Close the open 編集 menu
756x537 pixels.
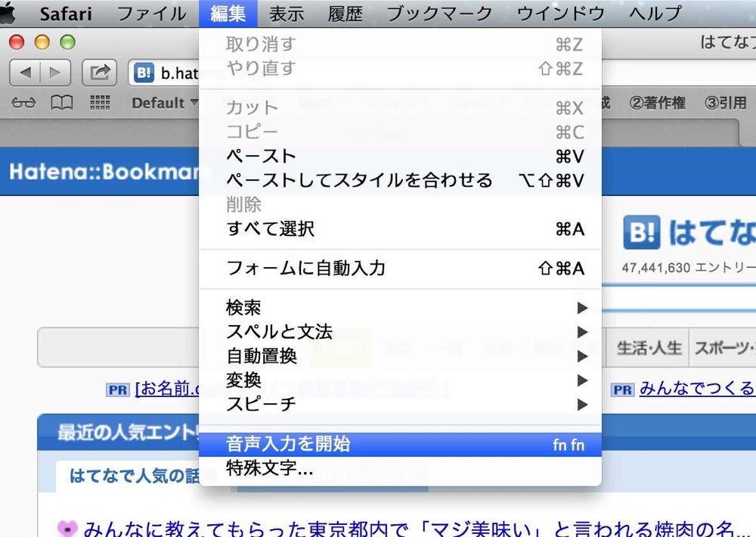pyautogui.click(x=228, y=14)
